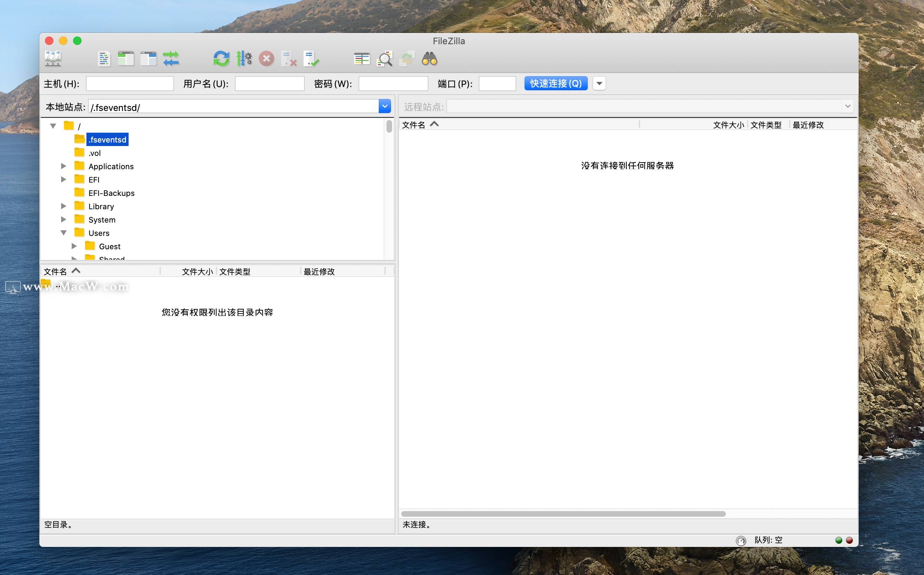Viewport: 924px width, 575px height.
Task: Click the '未连接。' remote status text
Action: 417,524
